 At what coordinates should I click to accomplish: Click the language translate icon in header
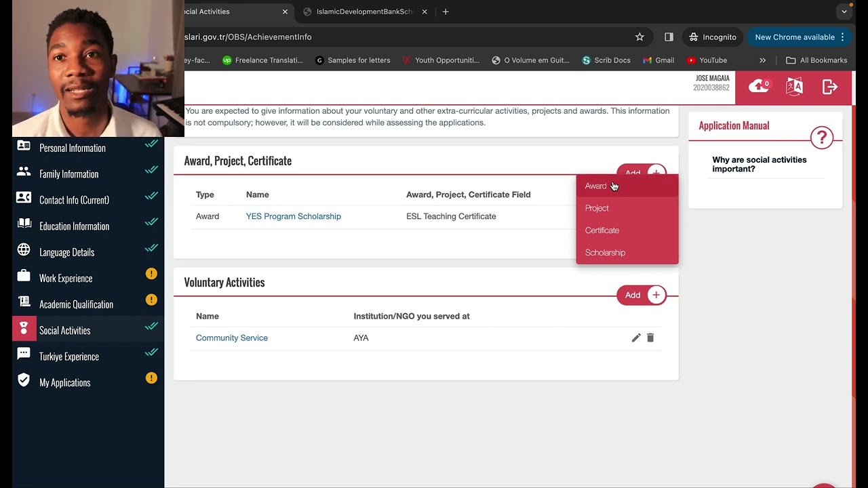(794, 87)
